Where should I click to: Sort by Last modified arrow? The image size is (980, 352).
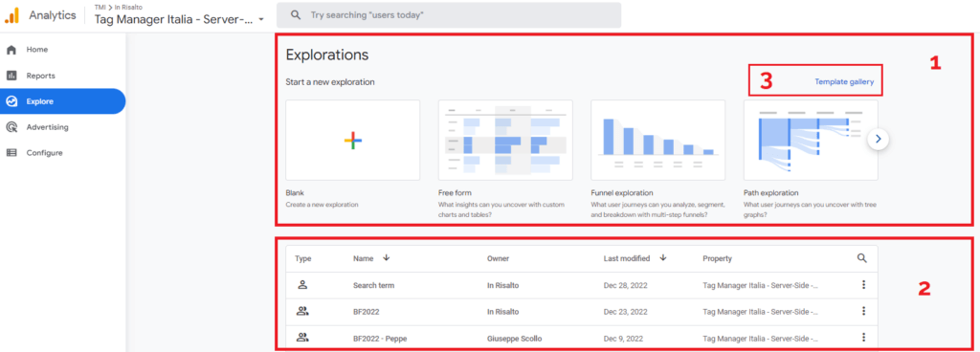[663, 257]
